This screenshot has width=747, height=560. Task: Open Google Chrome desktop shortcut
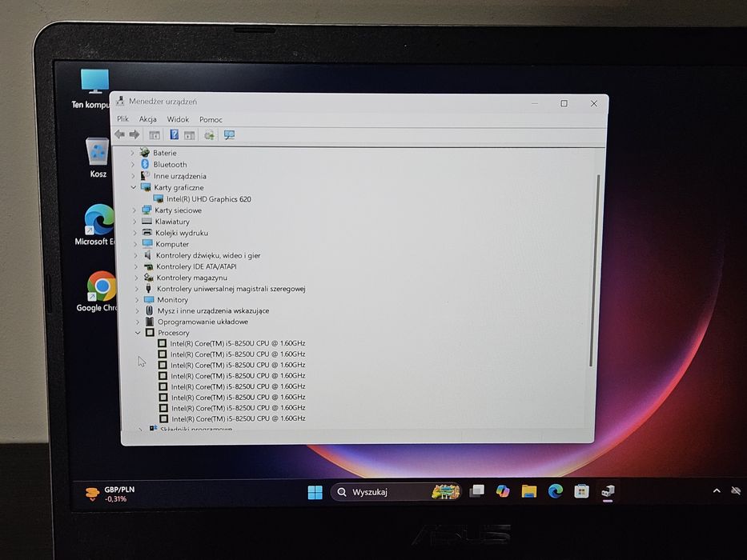point(98,291)
